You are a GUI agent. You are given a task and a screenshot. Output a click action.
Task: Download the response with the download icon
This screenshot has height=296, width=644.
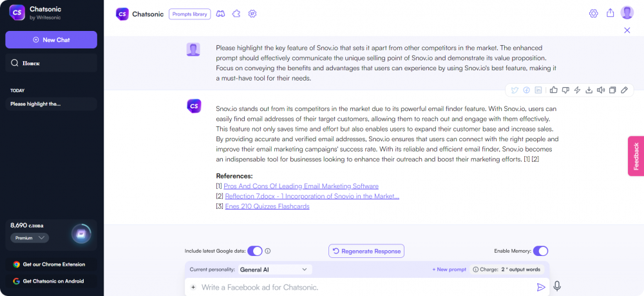pos(589,90)
